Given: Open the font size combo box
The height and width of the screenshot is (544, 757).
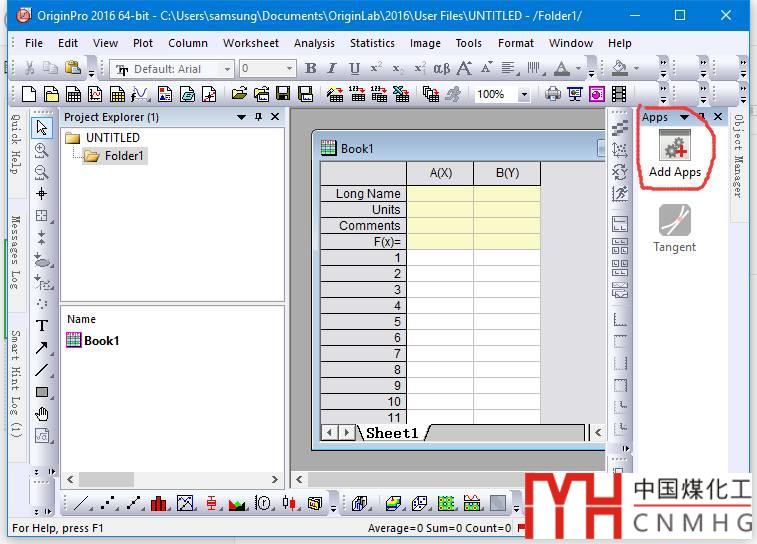Looking at the screenshot, I should point(290,69).
